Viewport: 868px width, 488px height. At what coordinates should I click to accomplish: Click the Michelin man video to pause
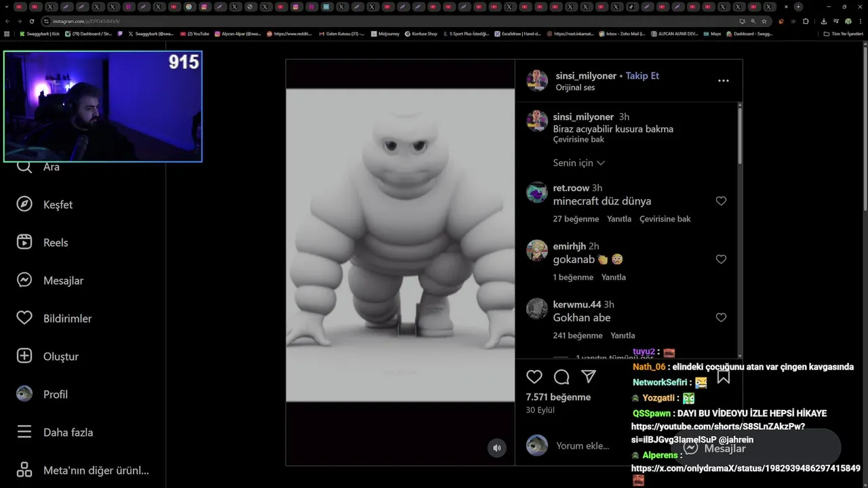click(400, 245)
